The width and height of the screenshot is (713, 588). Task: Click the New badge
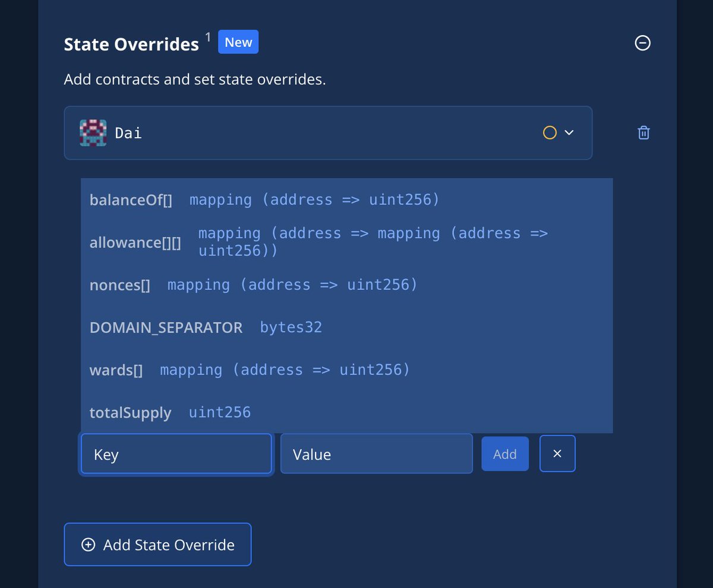coord(238,42)
